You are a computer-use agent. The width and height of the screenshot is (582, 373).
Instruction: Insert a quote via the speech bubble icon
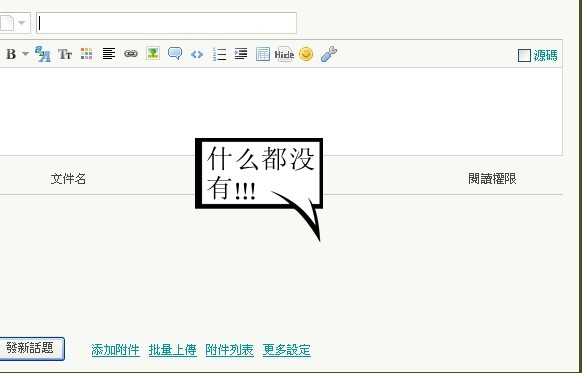175,53
